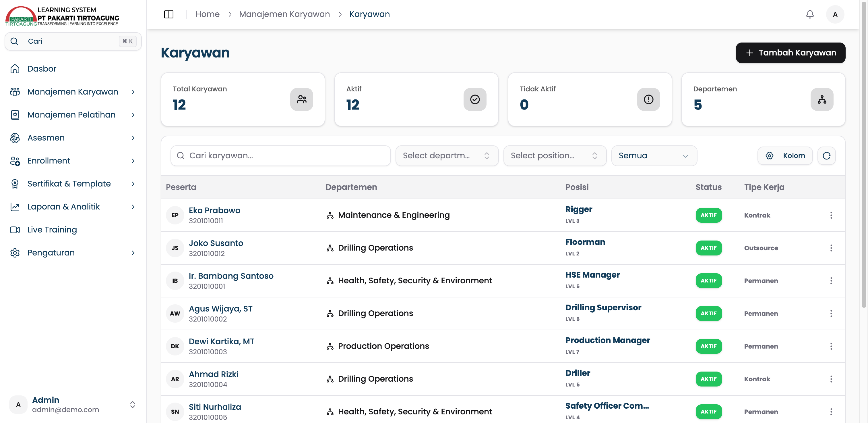Click the Aktif check-circle icon
This screenshot has width=868, height=423.
coord(475,99)
